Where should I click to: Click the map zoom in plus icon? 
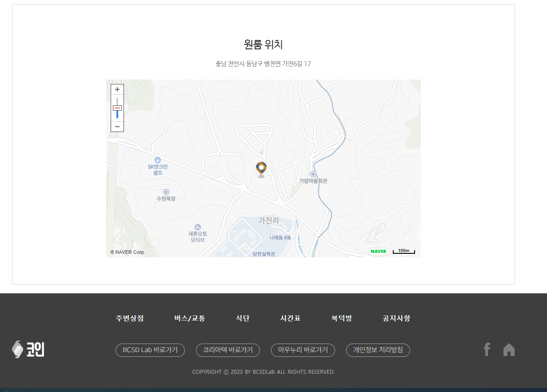pos(117,89)
